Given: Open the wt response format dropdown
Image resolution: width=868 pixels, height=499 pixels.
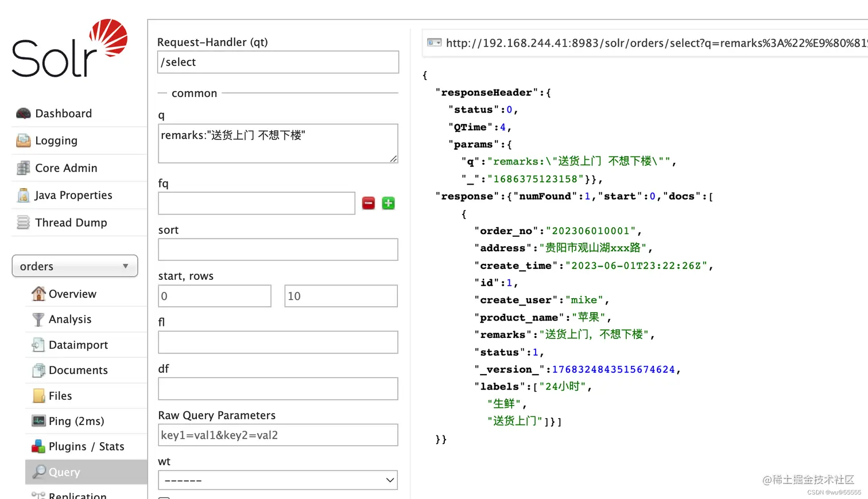Looking at the screenshot, I should 278,480.
